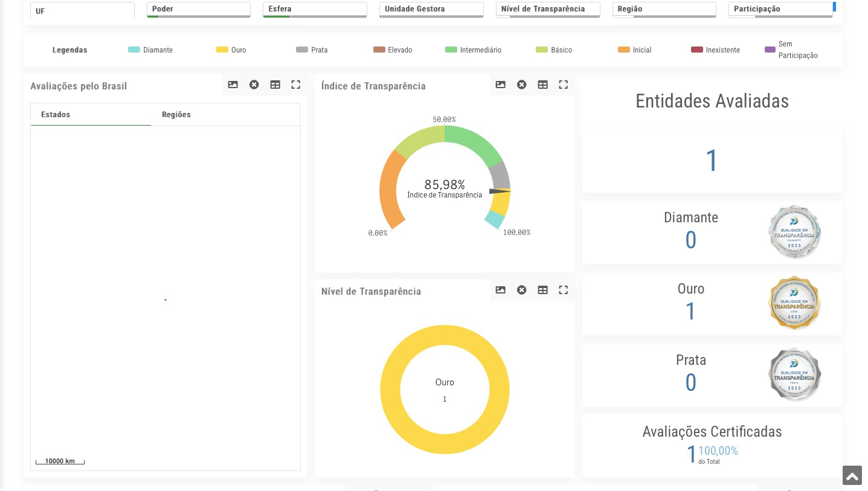Export Índice de Transparência gauge as image

(x=500, y=85)
